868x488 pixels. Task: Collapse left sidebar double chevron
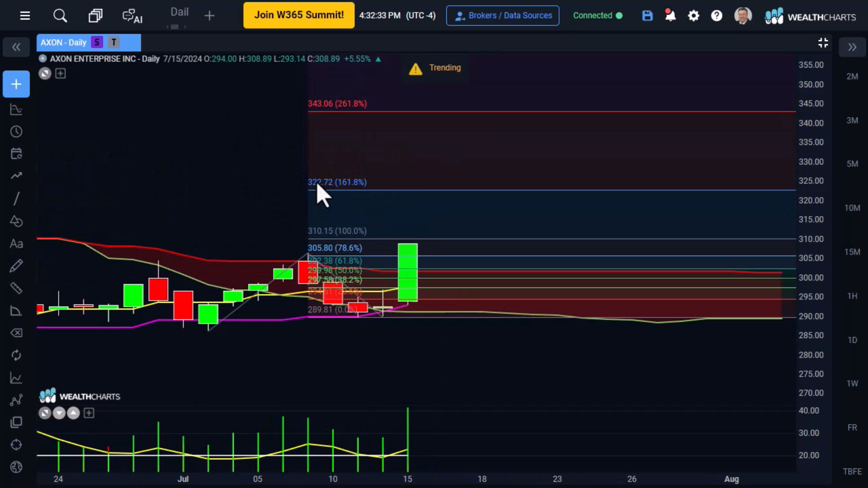click(x=16, y=47)
